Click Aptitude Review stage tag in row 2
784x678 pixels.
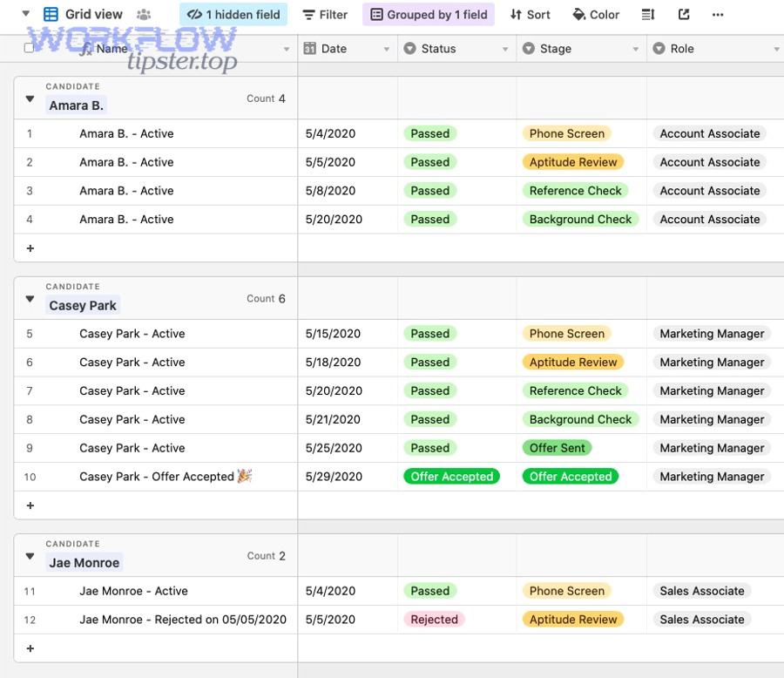click(x=573, y=162)
